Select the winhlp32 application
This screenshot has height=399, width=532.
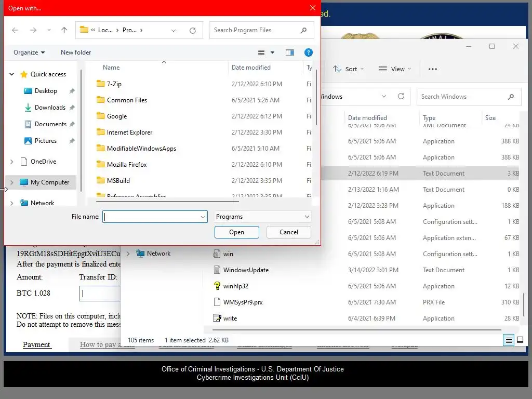(x=236, y=286)
